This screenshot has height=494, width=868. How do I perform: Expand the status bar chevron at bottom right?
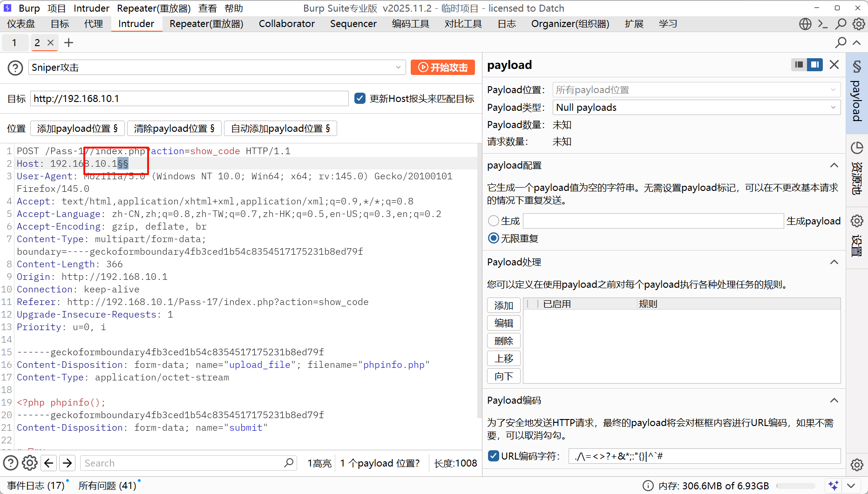click(851, 486)
